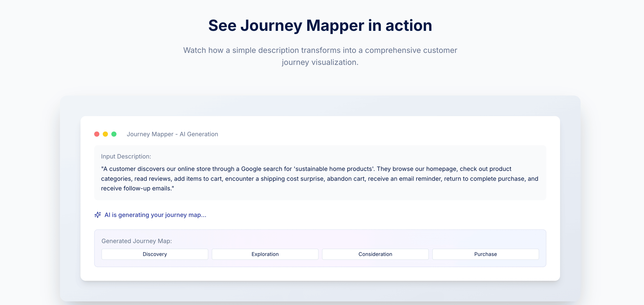This screenshot has height=305, width=644.
Task: Click the "AI is generating your journey map" text
Action: pos(155,215)
